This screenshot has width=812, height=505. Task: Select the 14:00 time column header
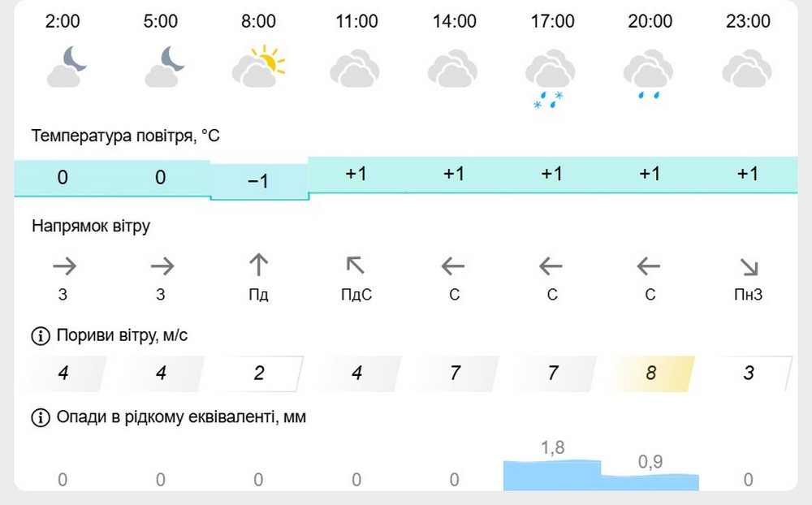tap(455, 21)
